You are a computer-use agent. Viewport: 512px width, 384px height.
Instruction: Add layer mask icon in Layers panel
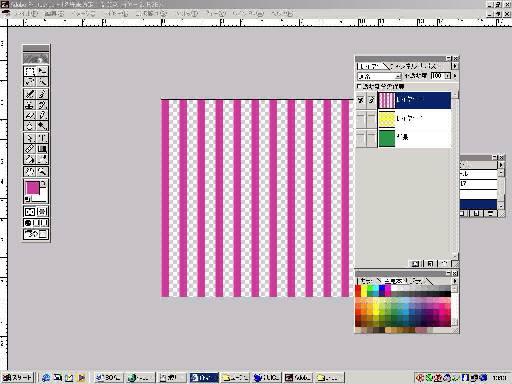415,264
